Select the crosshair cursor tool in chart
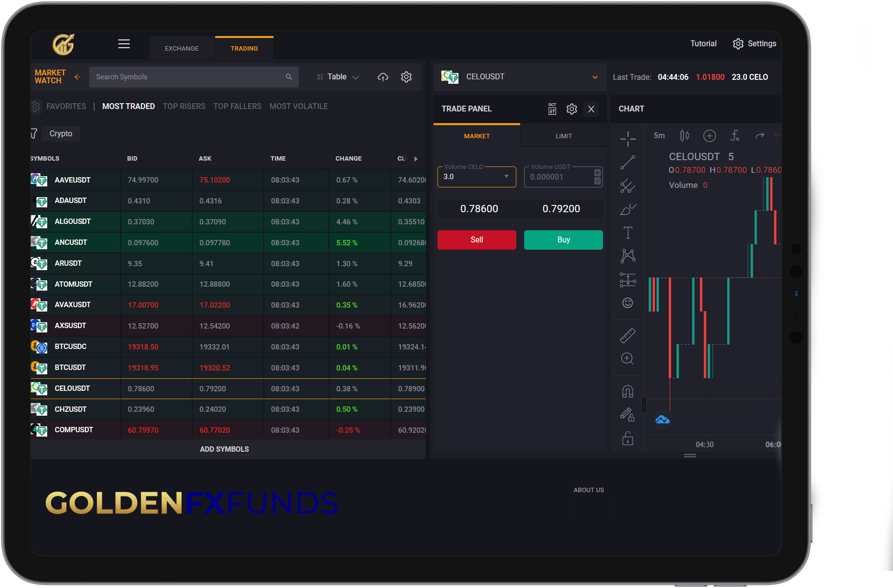Screen dimensions: 893x588 coord(628,139)
